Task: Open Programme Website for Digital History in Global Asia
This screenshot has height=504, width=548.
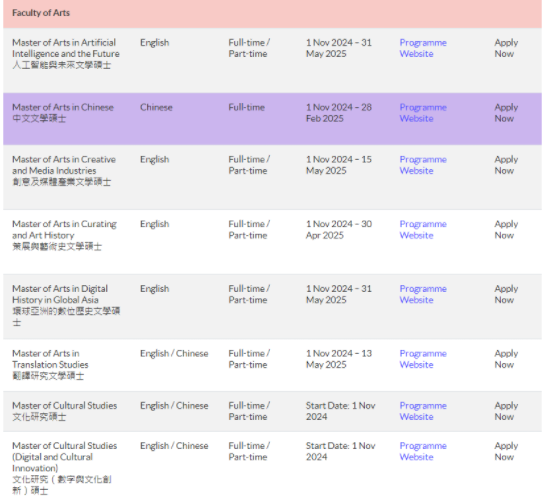Action: point(423,294)
